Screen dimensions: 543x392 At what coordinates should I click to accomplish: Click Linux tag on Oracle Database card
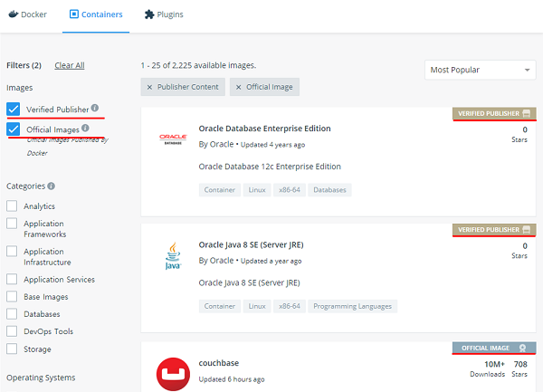[x=257, y=190]
